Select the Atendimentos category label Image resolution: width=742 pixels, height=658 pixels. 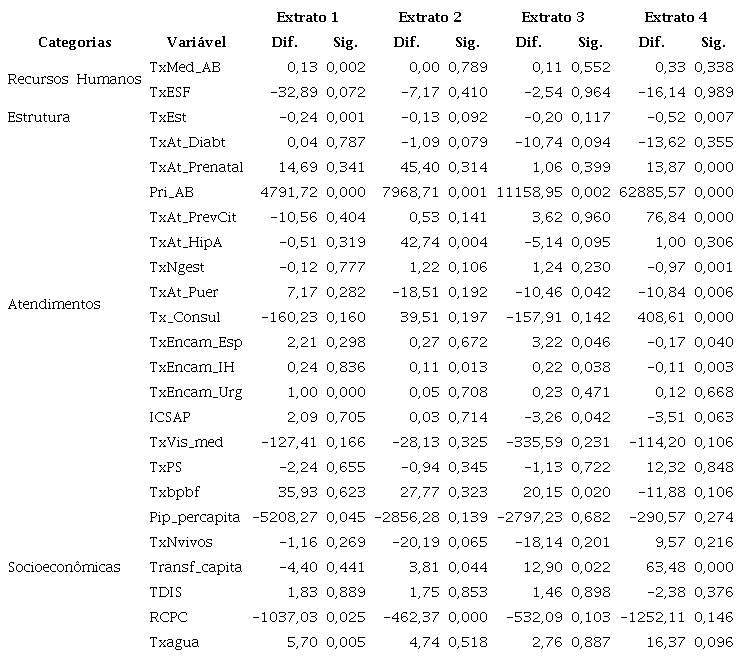point(54,304)
